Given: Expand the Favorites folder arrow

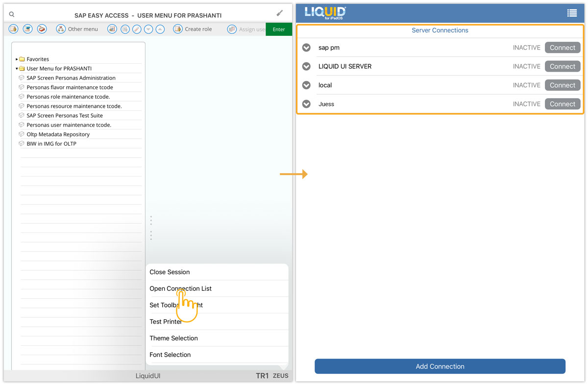Looking at the screenshot, I should click(x=17, y=59).
